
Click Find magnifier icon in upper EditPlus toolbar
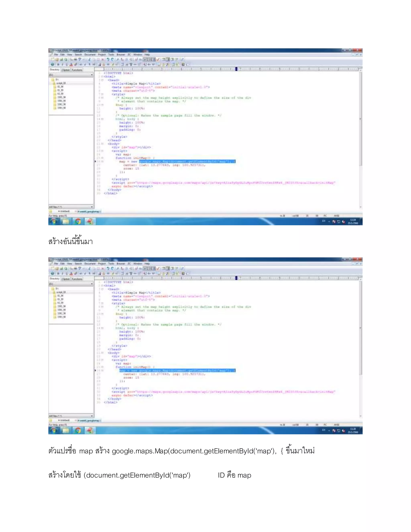coord(118,59)
